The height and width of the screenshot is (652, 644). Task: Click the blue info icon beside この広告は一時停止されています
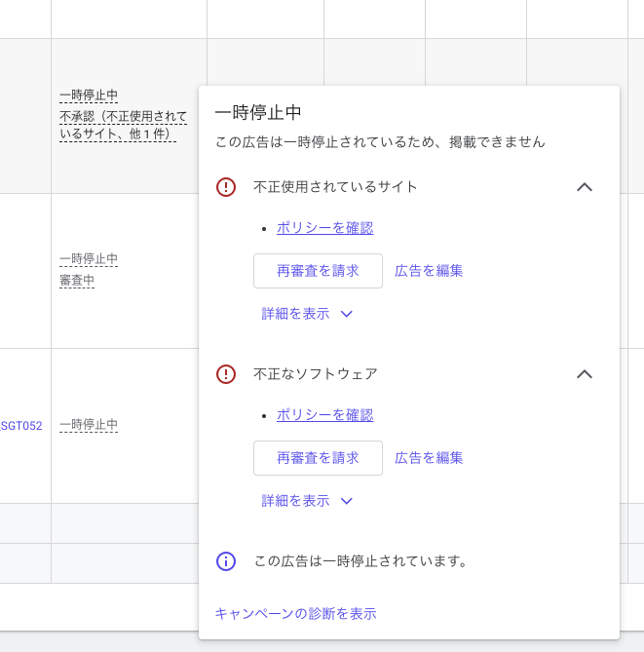[x=226, y=561]
